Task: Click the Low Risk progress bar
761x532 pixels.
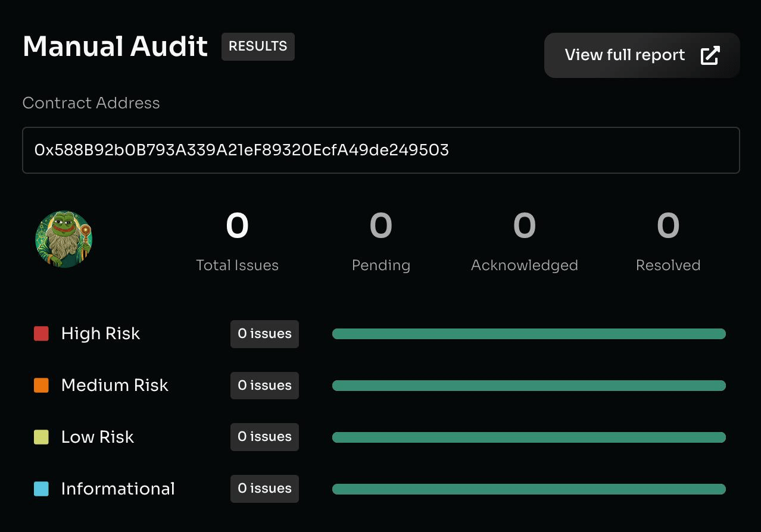Action: click(528, 437)
